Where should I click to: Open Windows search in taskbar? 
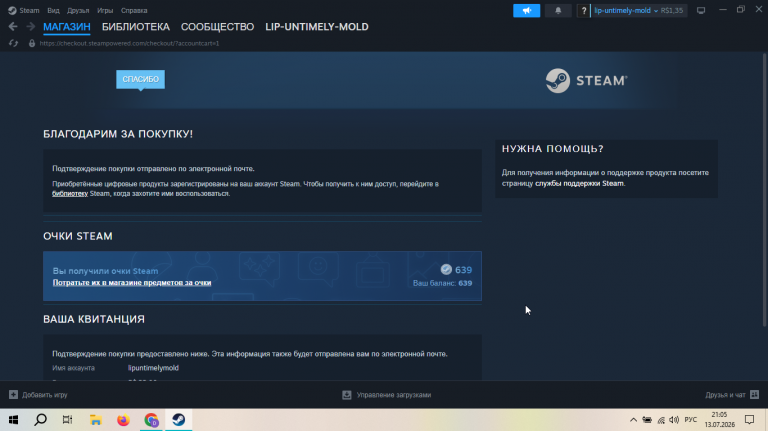coord(41,420)
